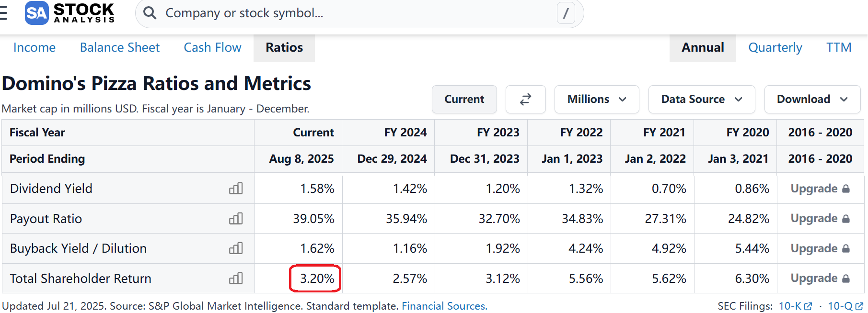The height and width of the screenshot is (313, 868).
Task: Click the Total Shareholder Return label
Action: click(x=81, y=279)
